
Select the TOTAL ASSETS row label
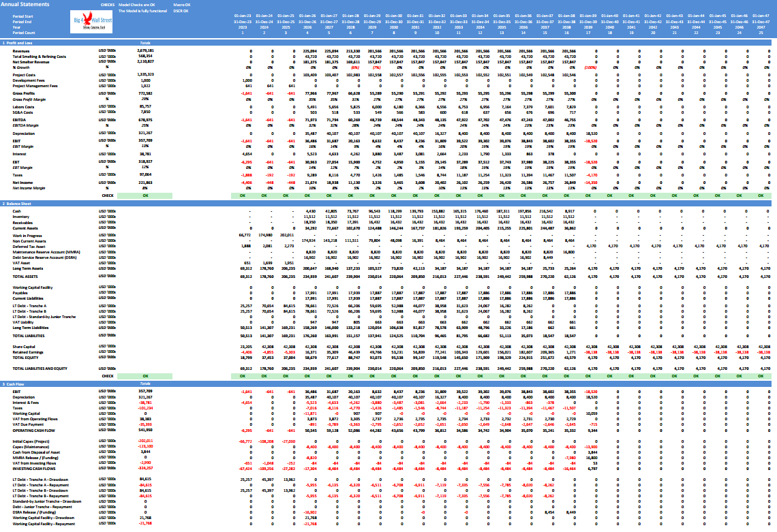coord(25,277)
